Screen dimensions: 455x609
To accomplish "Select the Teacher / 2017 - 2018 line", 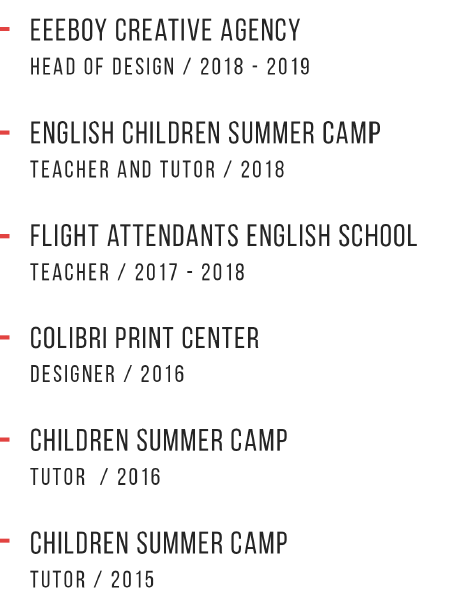I will pos(138,272).
